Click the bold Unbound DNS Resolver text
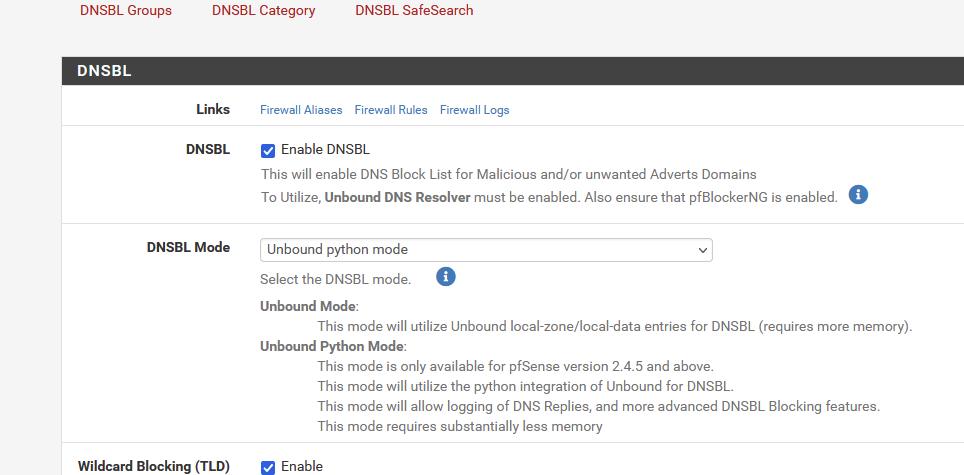964x475 pixels. (x=397, y=198)
